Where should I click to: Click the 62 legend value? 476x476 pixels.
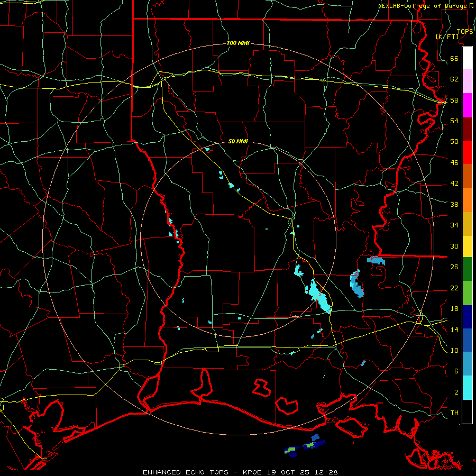click(x=454, y=79)
